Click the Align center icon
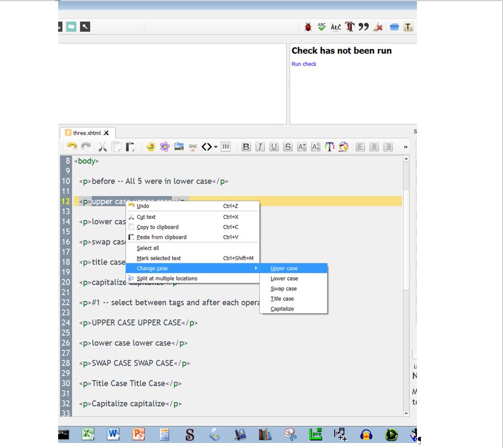This screenshot has width=503, height=448. pyautogui.click(x=374, y=147)
